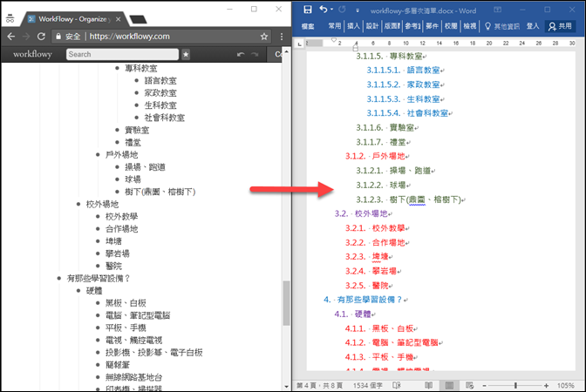Click the secure lock icon in address bar
Viewport: 586px width, 392px height.
[58, 37]
